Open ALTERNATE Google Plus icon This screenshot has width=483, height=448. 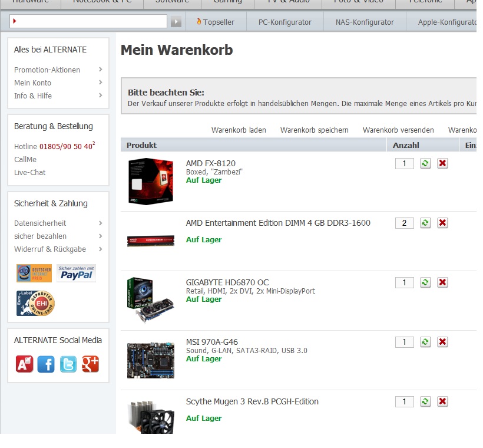90,364
